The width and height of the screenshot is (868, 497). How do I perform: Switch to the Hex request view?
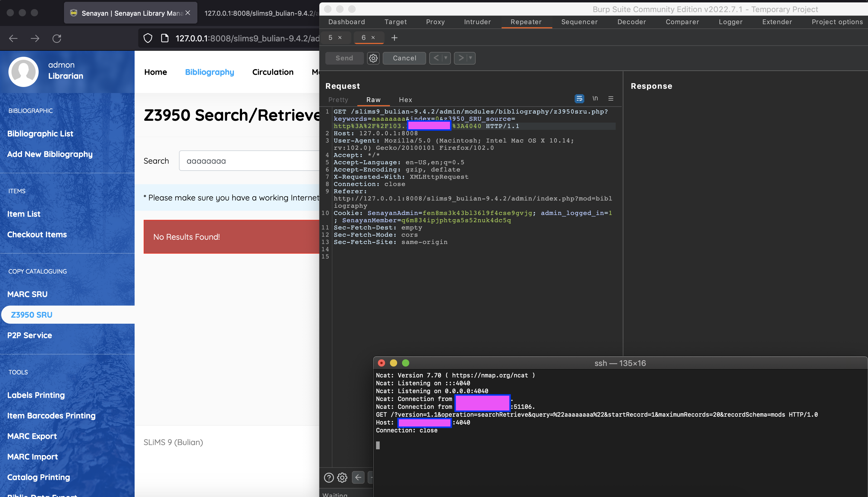click(x=405, y=100)
